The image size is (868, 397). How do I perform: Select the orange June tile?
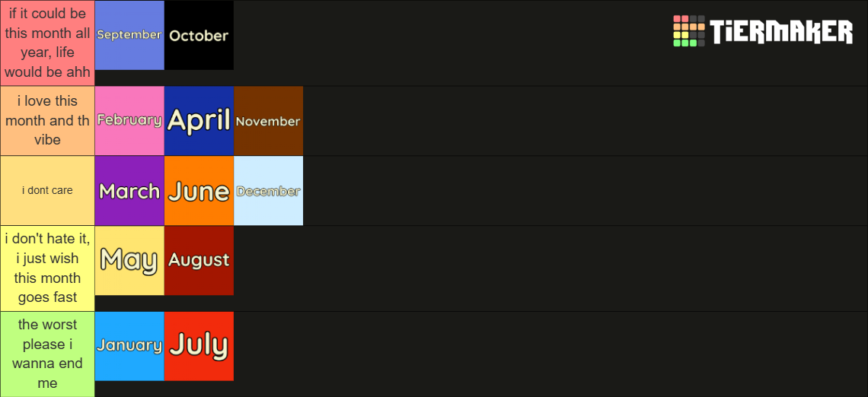[x=199, y=191]
